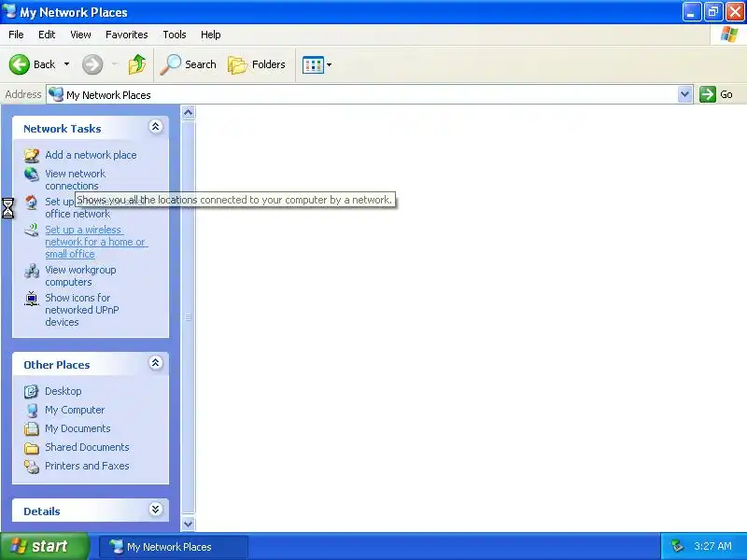Open Set up a wireless network link
This screenshot has width=747, height=560.
coord(96,242)
